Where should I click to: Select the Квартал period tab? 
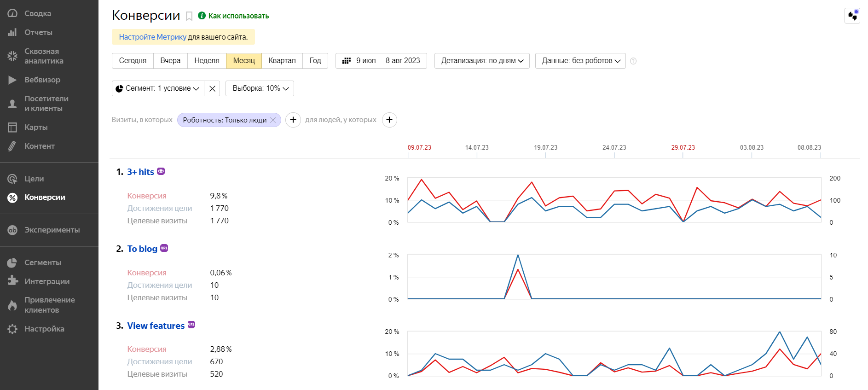click(x=282, y=61)
